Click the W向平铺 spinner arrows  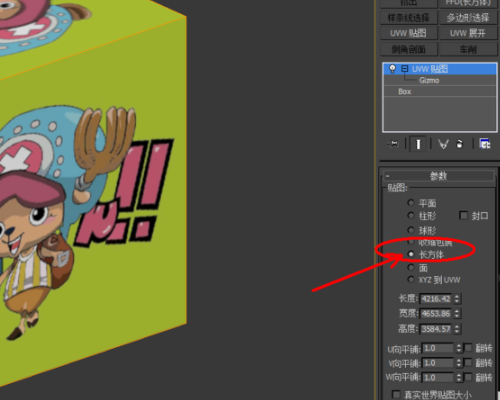(x=459, y=378)
